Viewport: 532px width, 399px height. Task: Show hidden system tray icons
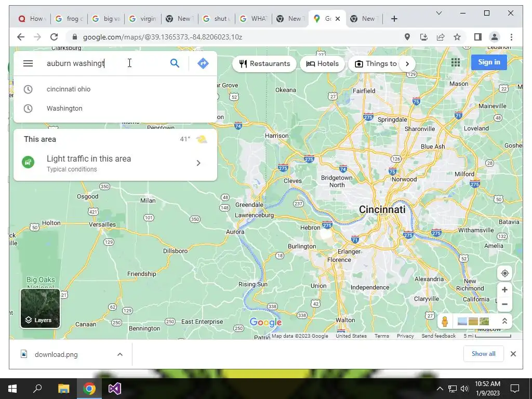tap(440, 389)
